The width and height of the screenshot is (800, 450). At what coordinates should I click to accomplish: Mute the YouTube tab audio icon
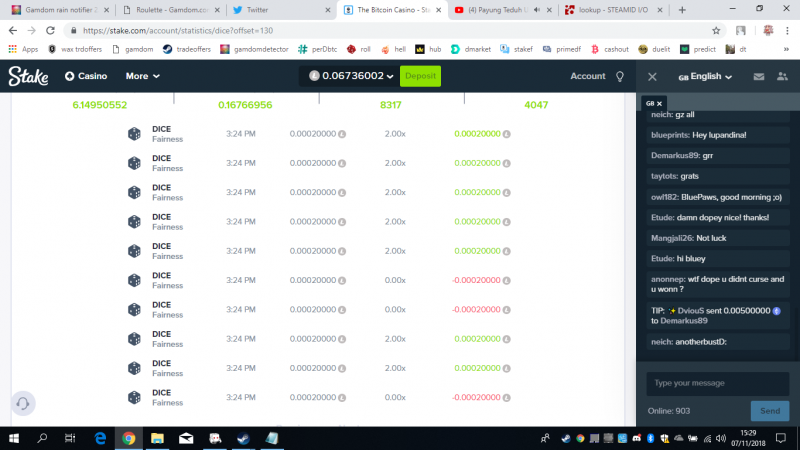pos(537,10)
